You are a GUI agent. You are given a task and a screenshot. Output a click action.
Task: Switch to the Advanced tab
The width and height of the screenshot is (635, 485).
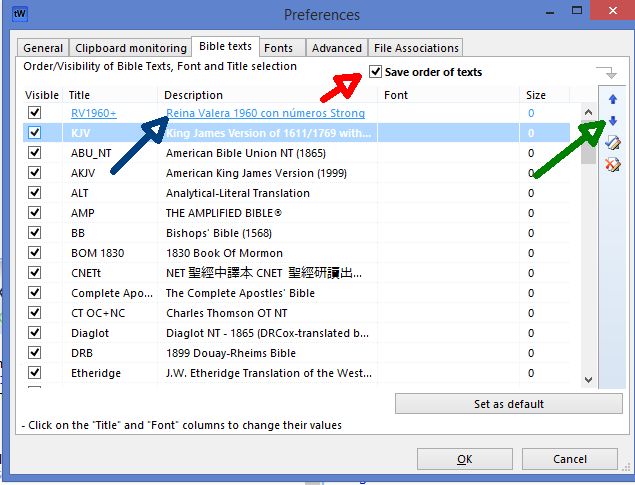[337, 48]
